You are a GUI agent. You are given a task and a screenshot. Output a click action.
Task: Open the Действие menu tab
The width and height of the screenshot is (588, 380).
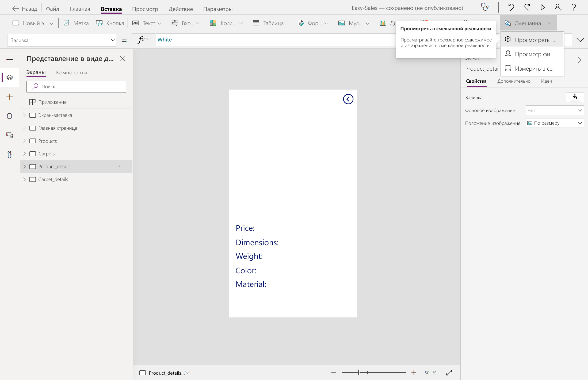tap(181, 9)
